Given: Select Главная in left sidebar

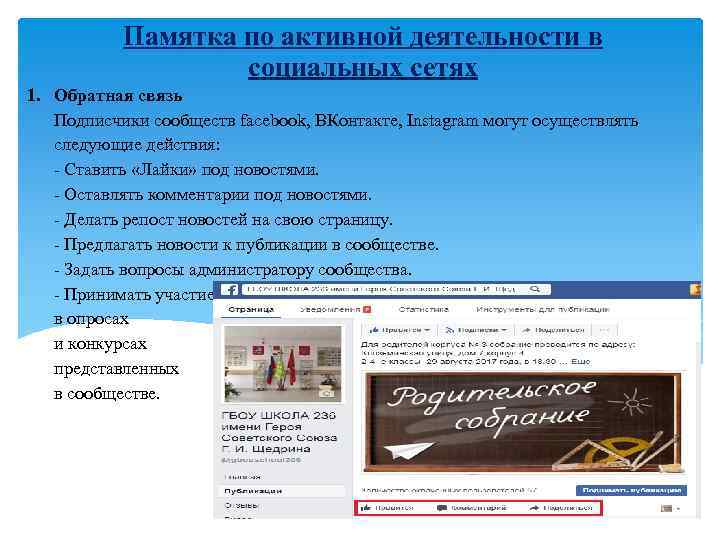Looking at the screenshot, I should 243,477.
